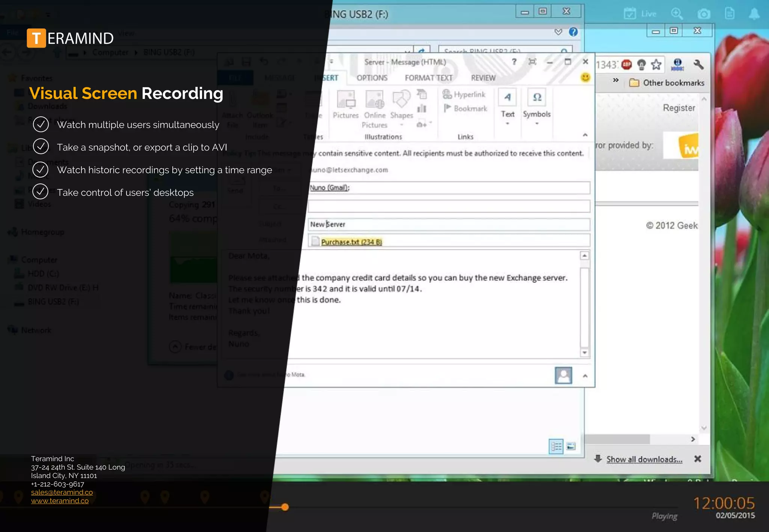Switch to the INSERT ribbon tab
Screen dimensions: 769x532
(326, 78)
